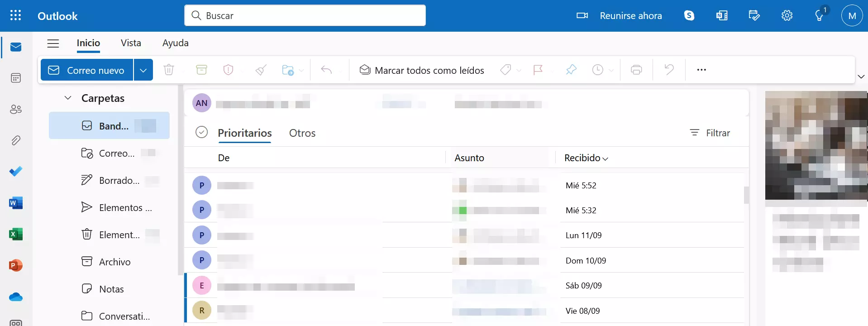Toggle select-all messages circle checkbox

click(201, 132)
